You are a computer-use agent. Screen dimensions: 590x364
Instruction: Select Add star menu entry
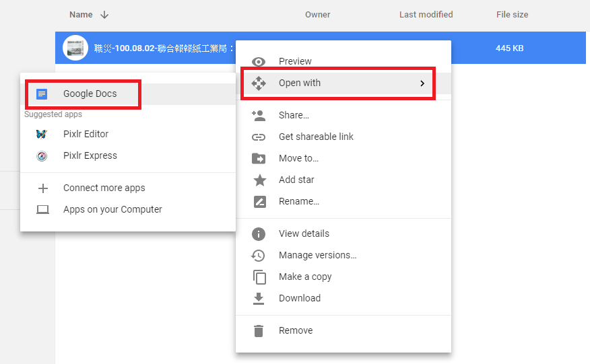tap(343, 180)
